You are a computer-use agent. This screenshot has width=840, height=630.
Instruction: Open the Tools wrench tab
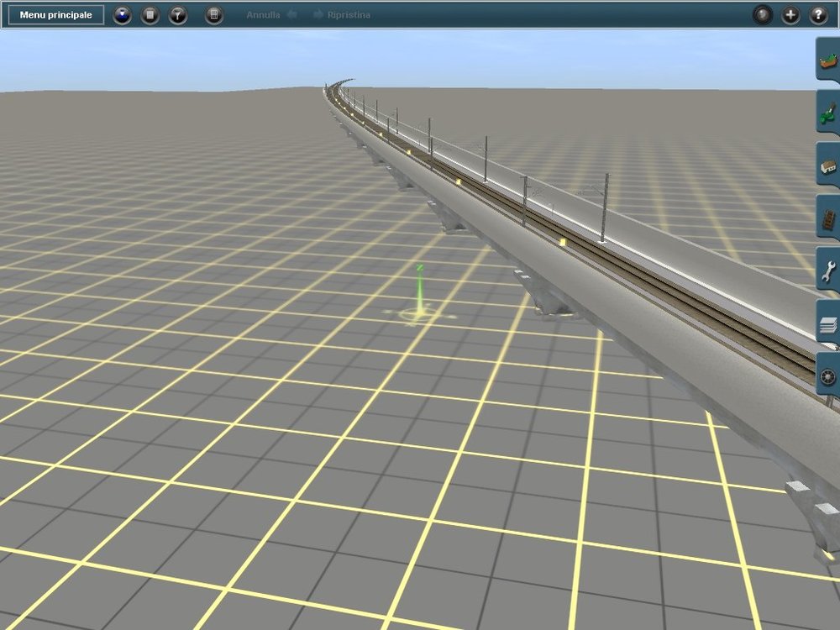click(827, 270)
